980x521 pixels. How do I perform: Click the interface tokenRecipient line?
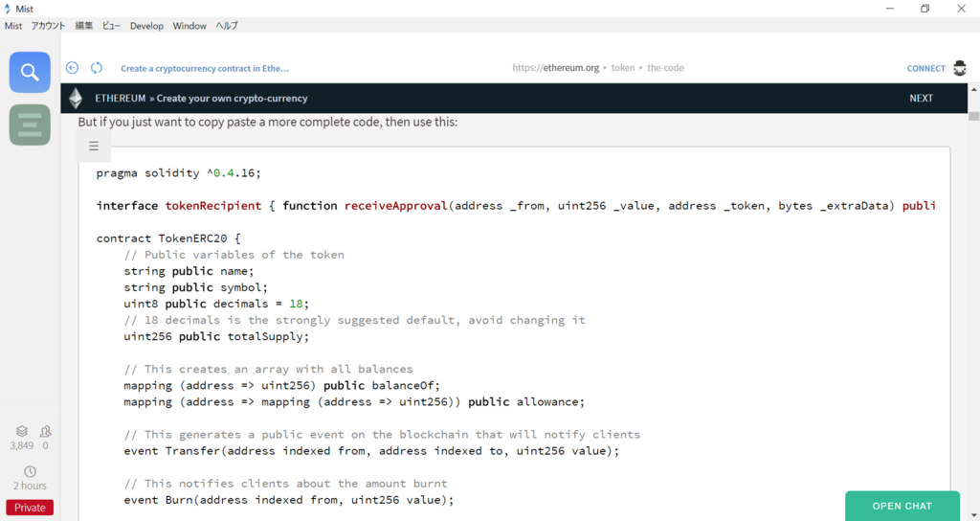pos(516,206)
